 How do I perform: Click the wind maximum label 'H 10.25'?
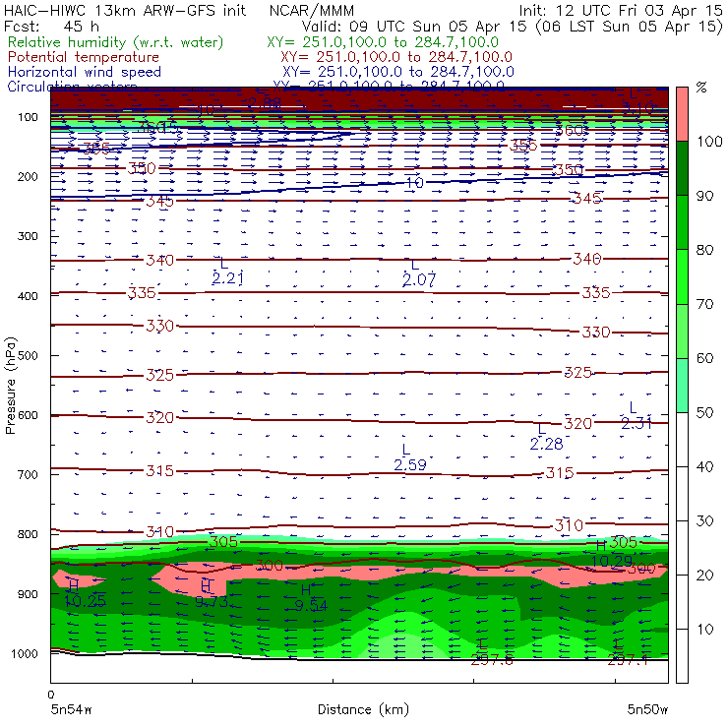click(85, 594)
